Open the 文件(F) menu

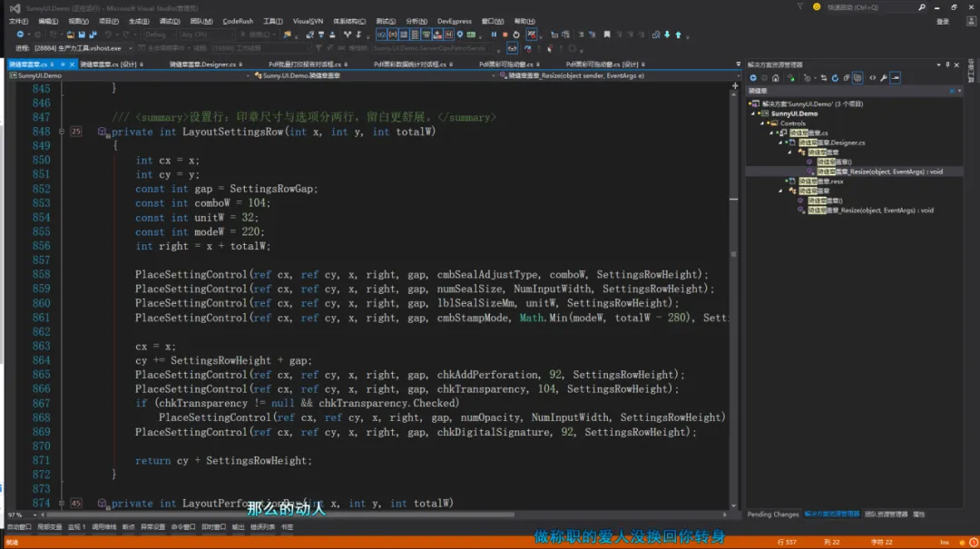point(18,21)
